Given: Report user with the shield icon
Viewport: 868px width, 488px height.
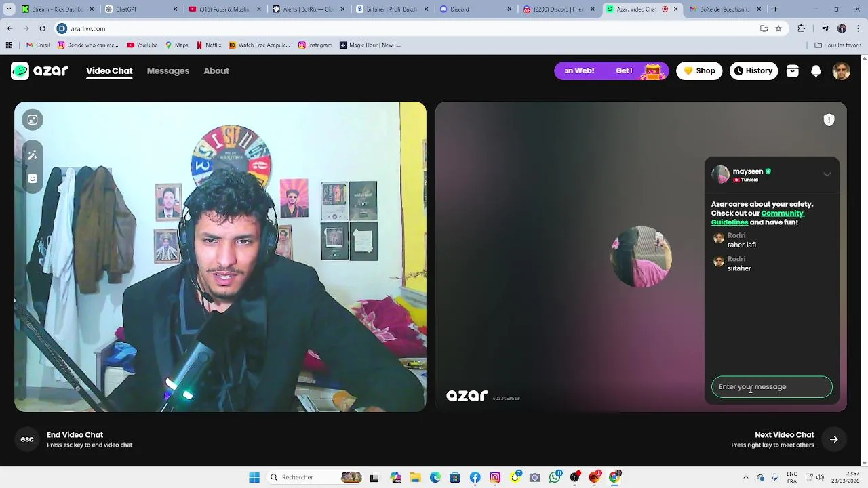Looking at the screenshot, I should pyautogui.click(x=829, y=120).
